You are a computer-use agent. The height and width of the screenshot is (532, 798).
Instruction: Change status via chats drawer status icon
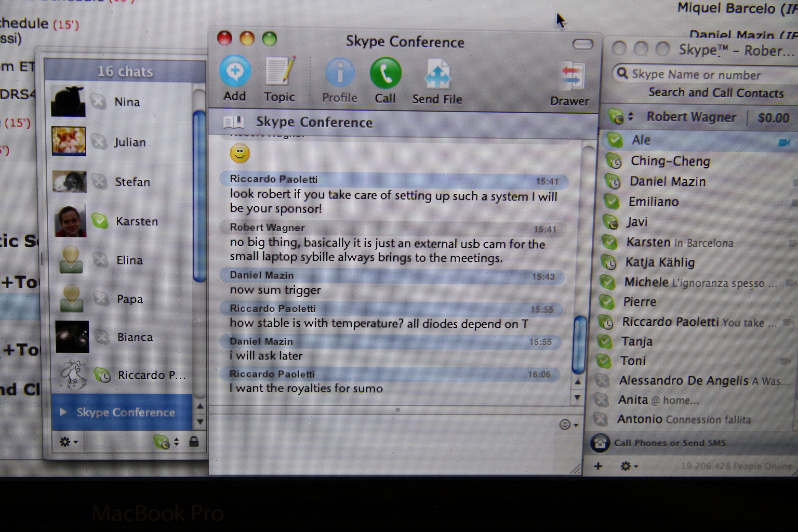pos(165,442)
